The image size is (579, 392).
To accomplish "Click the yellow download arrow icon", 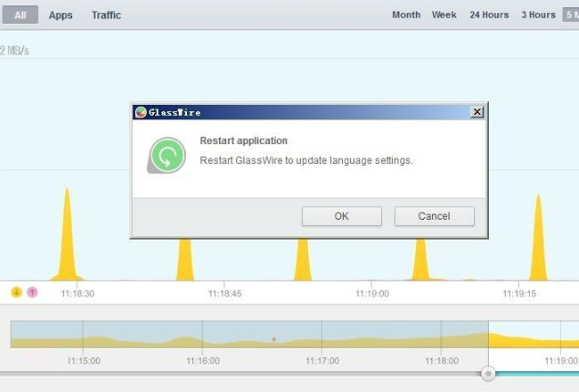I will [x=16, y=293].
